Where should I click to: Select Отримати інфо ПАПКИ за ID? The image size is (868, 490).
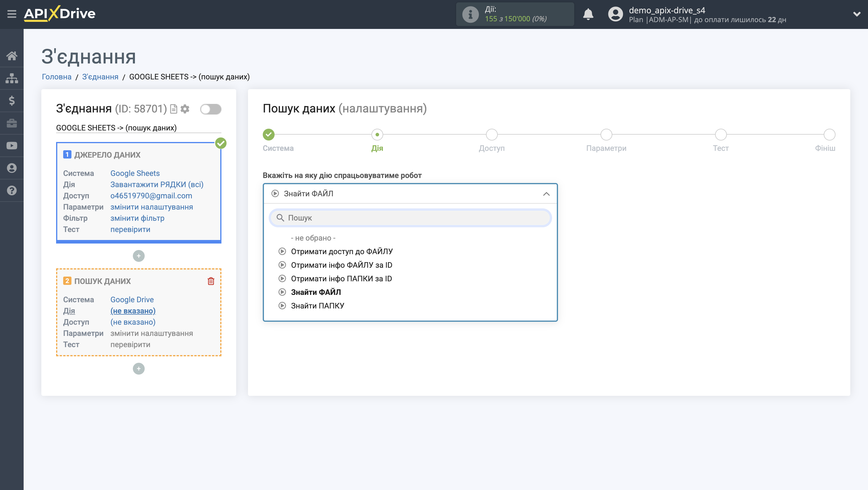pos(341,279)
